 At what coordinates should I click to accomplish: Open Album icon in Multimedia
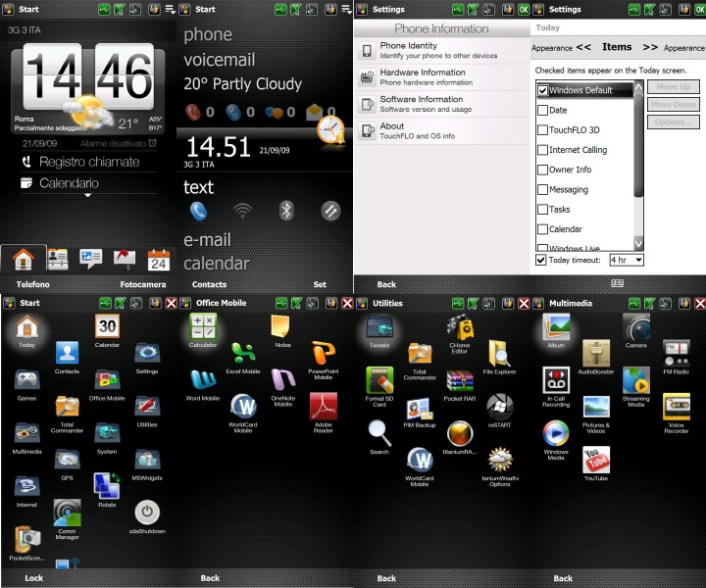pyautogui.click(x=556, y=327)
